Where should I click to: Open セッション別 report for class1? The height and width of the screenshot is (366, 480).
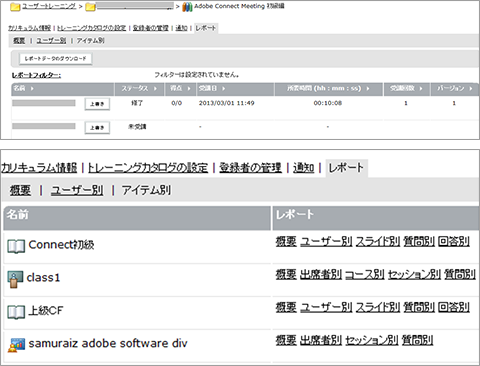(x=414, y=274)
